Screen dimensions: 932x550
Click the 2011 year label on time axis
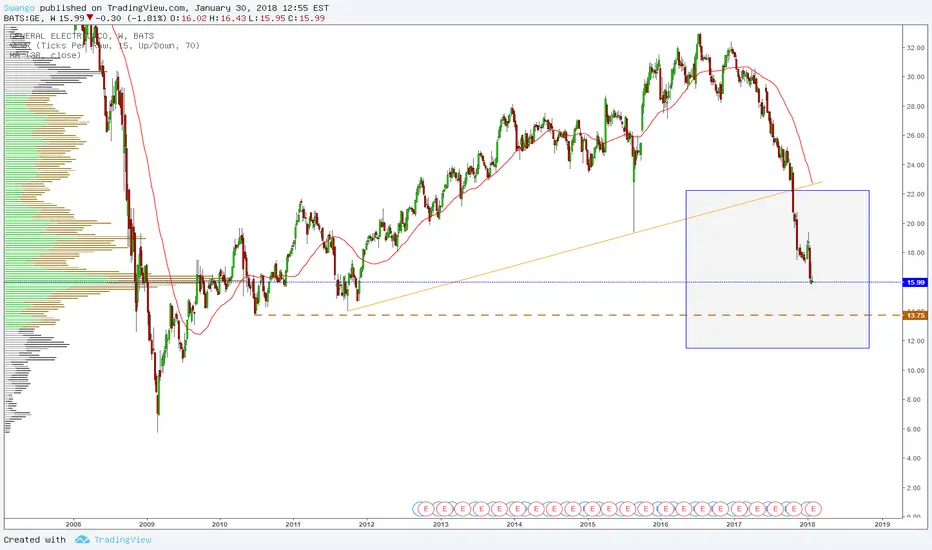tap(293, 524)
